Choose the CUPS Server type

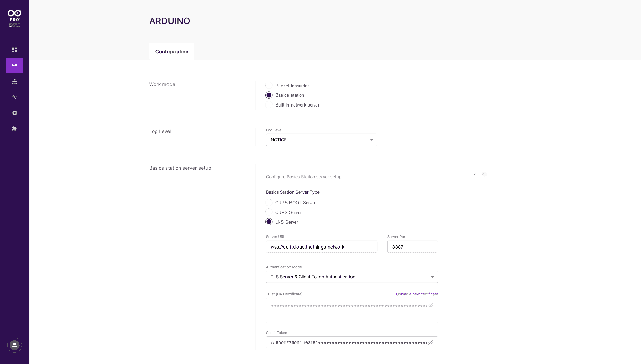[x=269, y=212]
